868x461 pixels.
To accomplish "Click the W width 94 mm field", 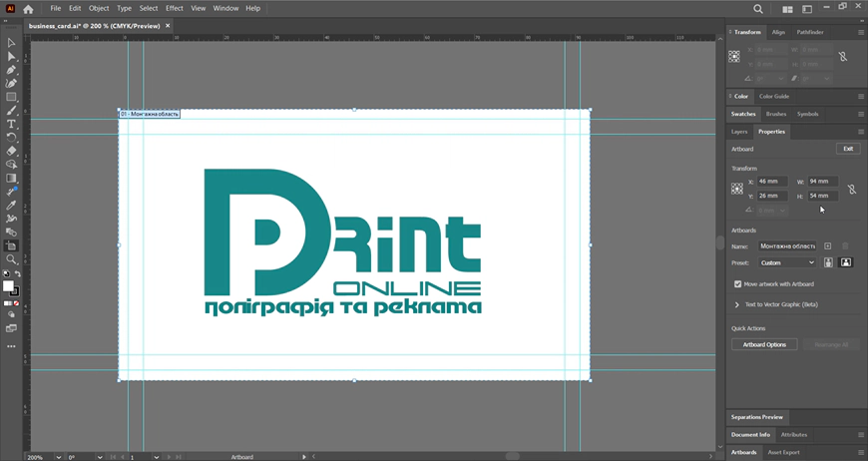I will 823,181.
